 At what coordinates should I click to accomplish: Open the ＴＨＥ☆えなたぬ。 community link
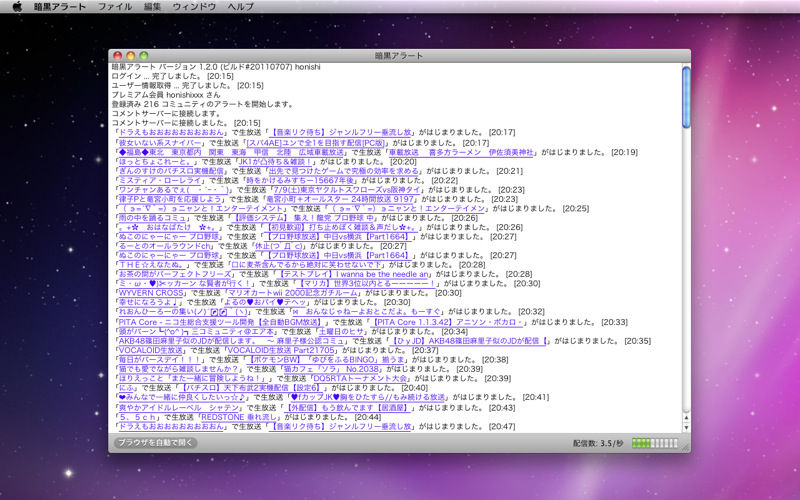(x=153, y=265)
